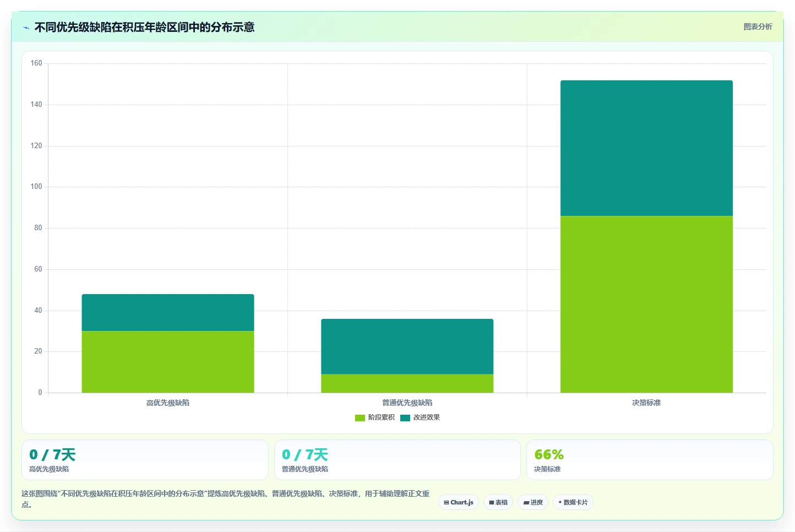Click the 100 y-axis tick label

(x=36, y=187)
